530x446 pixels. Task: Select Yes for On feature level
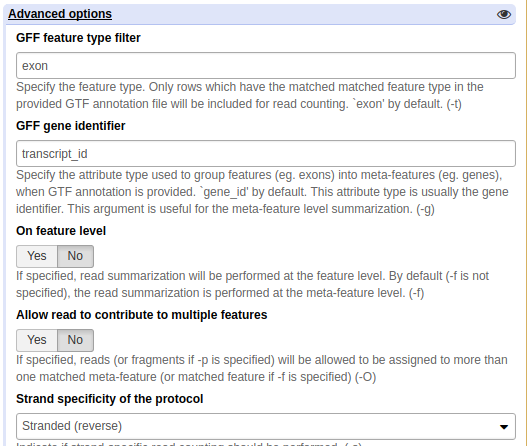37,256
